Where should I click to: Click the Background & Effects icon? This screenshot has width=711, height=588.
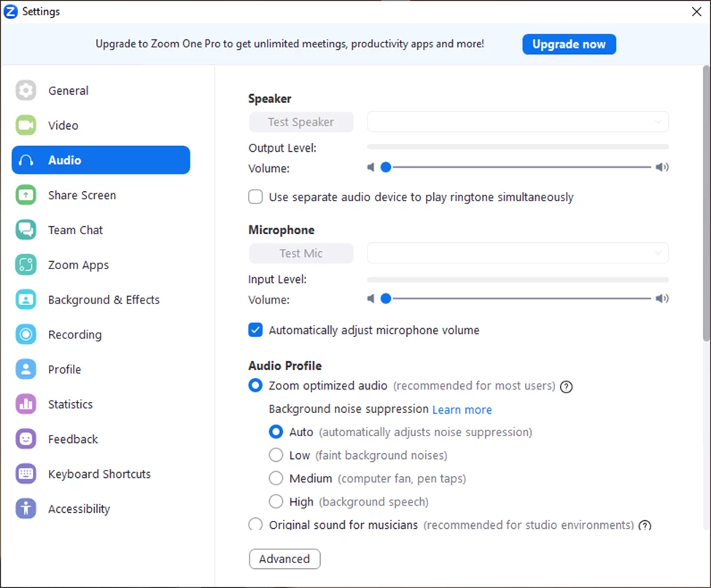26,299
